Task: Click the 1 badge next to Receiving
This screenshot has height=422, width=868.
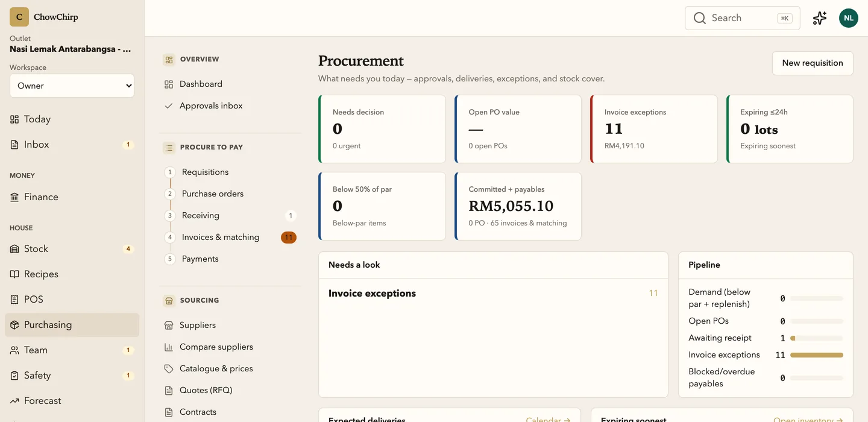Action: coord(291,216)
